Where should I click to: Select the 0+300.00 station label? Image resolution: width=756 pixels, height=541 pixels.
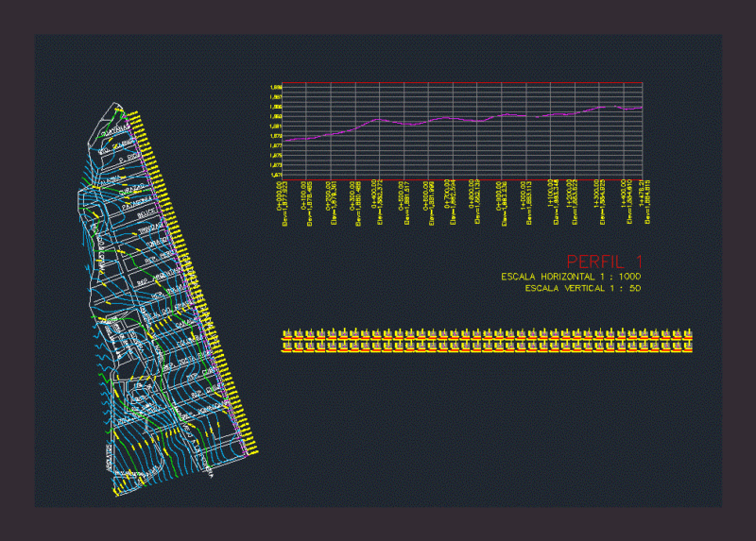tap(352, 196)
